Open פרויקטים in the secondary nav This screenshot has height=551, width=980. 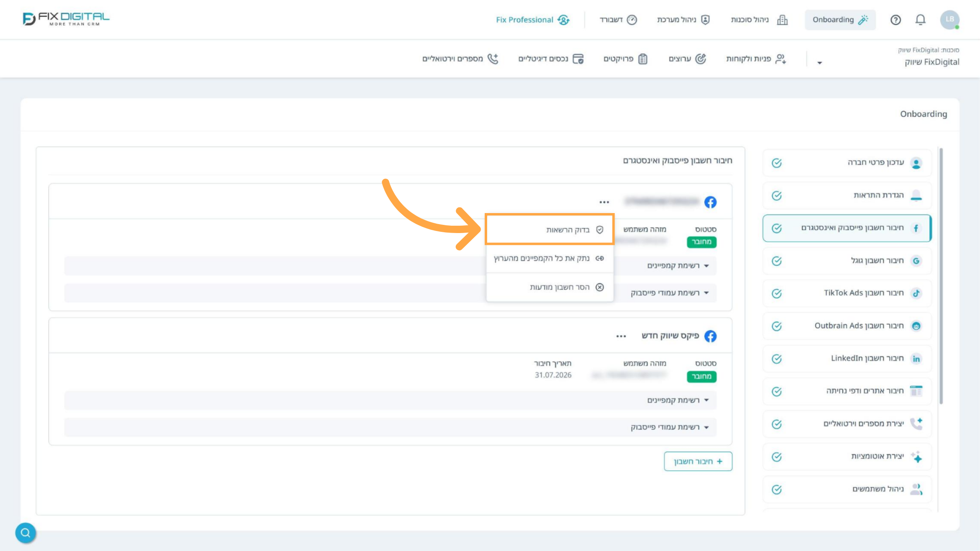pyautogui.click(x=626, y=59)
